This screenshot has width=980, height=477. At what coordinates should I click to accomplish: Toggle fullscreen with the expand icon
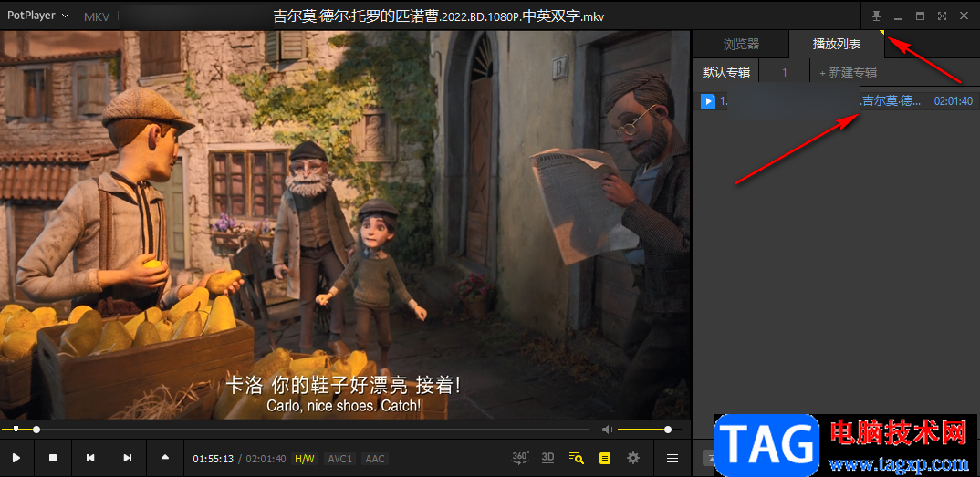(942, 16)
